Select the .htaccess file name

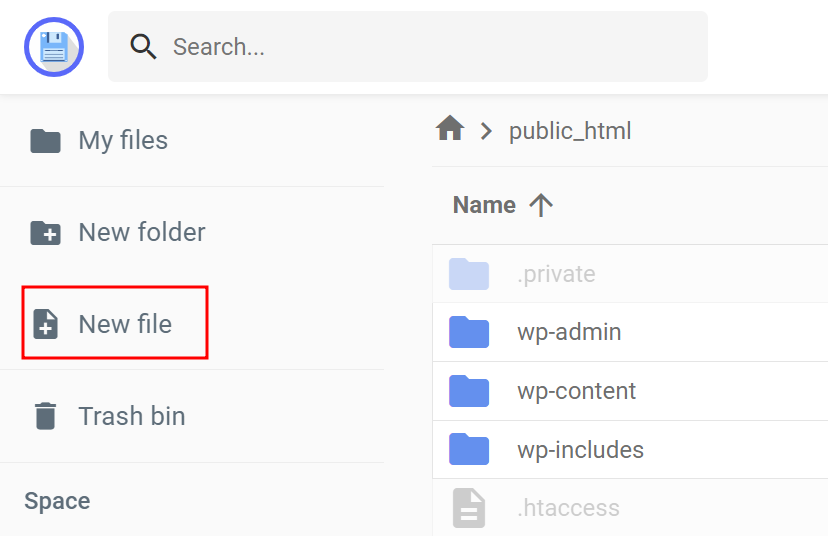(x=568, y=508)
